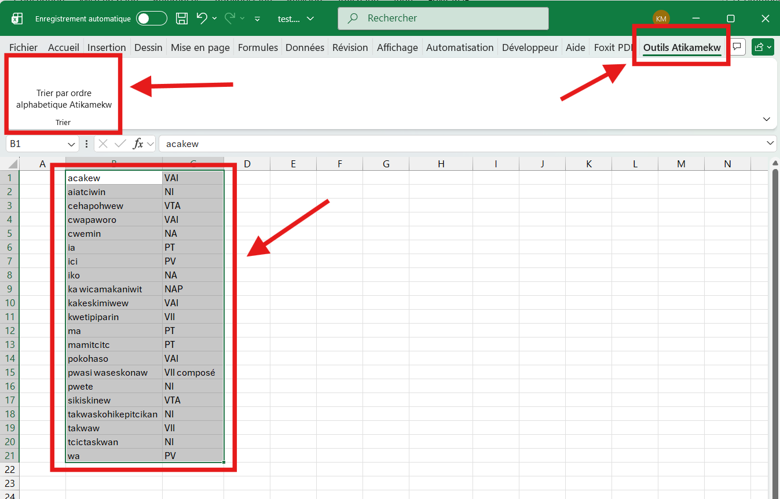Viewport: 780px width, 499px height.
Task: Click Trier par ordre alphabetique Atikamekw button
Action: (x=64, y=99)
